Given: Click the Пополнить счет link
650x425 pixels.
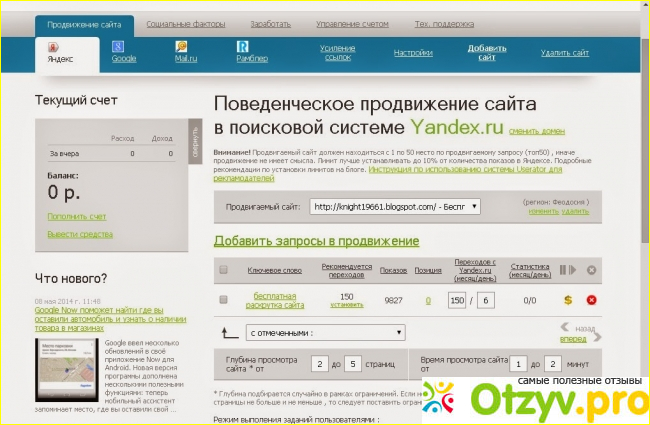Looking at the screenshot, I should pos(77,217).
